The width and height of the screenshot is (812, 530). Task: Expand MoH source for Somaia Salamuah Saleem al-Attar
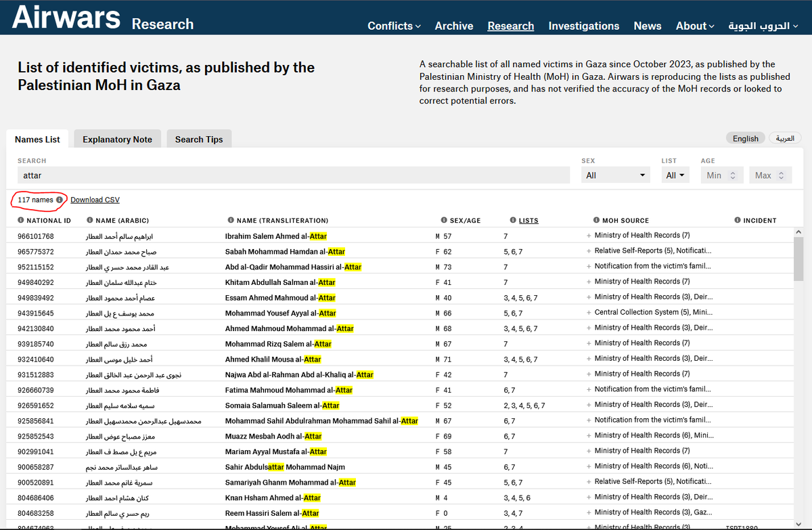[x=589, y=405]
